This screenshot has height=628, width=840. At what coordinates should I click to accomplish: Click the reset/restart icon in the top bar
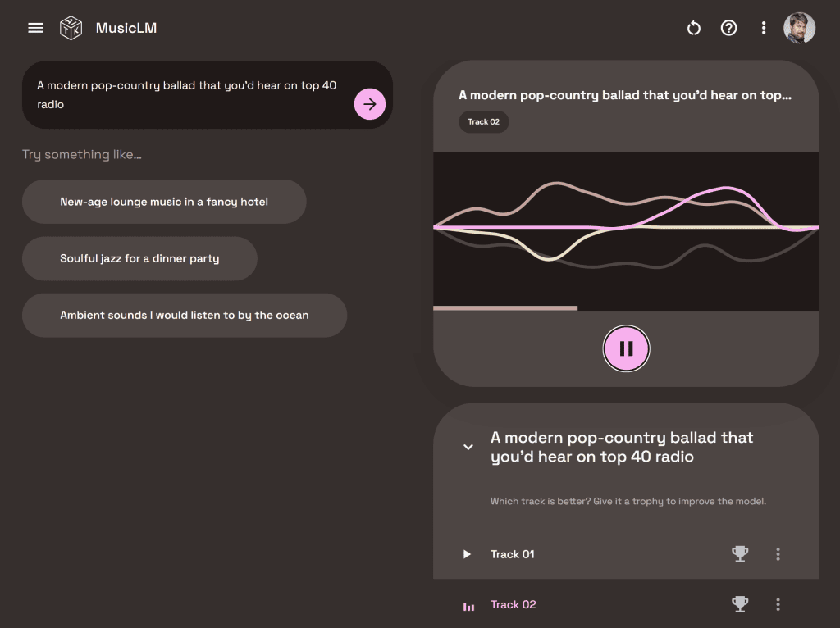693,27
